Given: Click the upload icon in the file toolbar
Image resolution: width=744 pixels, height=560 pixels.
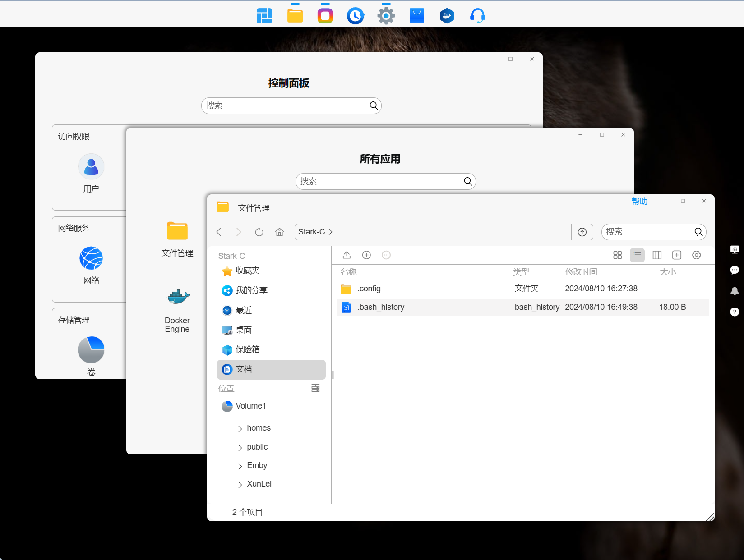Looking at the screenshot, I should point(347,255).
